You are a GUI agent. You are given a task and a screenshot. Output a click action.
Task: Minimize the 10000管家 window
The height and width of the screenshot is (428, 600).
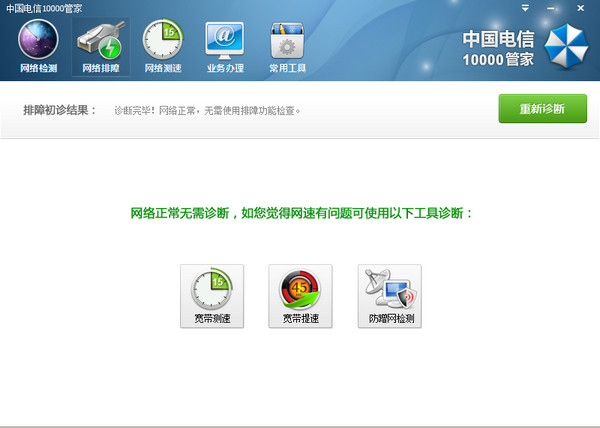coord(551,8)
